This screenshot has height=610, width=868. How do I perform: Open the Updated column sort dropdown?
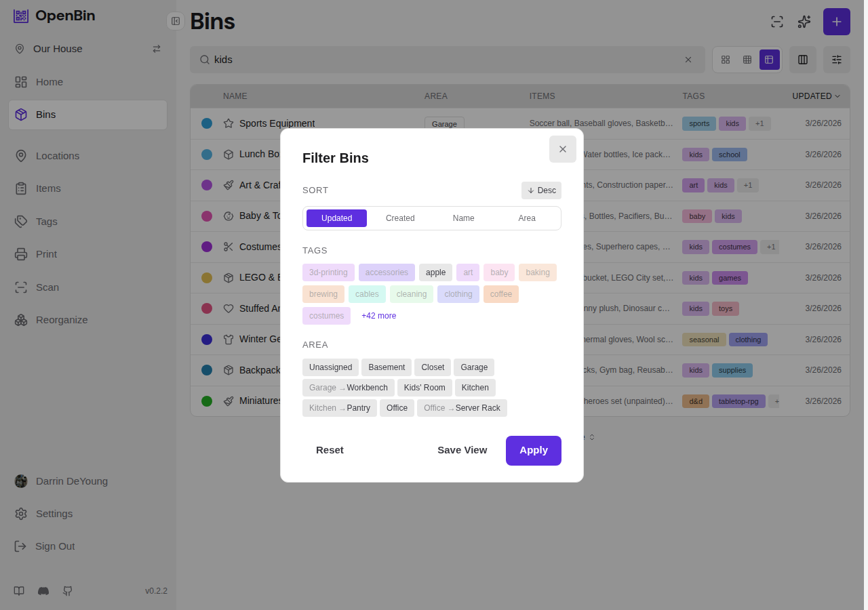(816, 96)
